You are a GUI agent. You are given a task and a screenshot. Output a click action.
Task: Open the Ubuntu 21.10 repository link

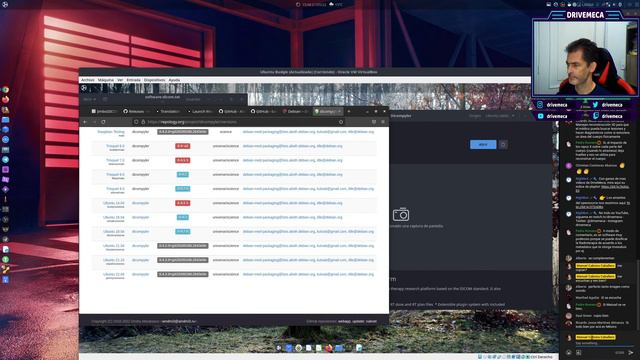tap(113, 260)
